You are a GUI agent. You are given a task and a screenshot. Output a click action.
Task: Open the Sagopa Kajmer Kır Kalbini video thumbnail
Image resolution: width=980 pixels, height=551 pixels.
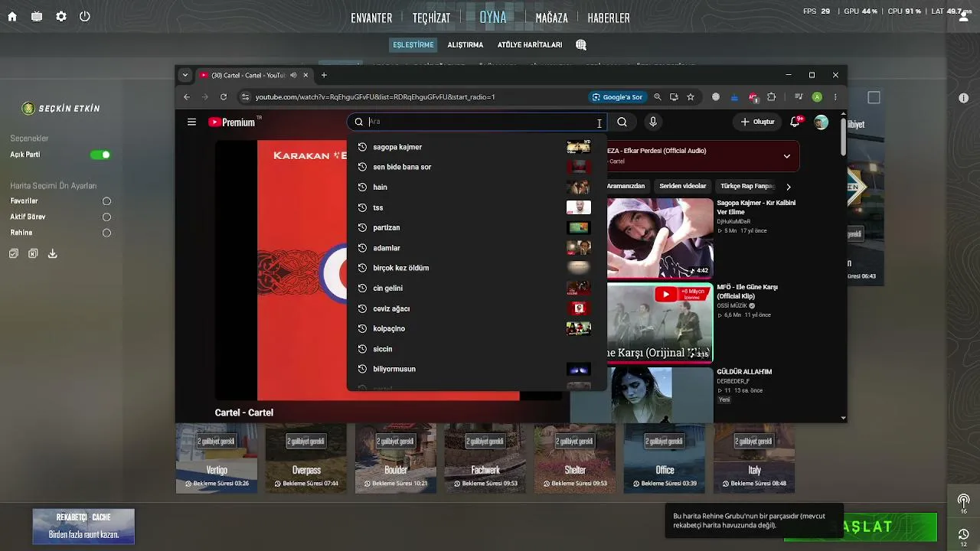tap(660, 238)
